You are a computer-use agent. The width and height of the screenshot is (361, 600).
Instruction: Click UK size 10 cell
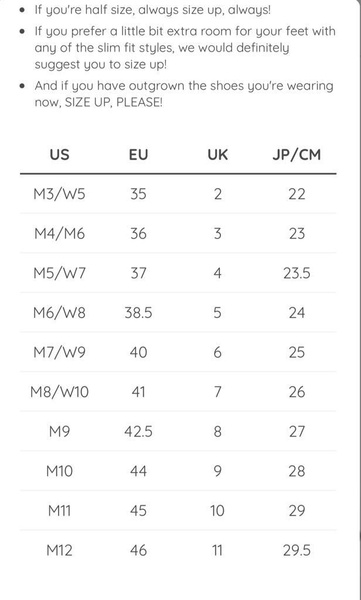217,511
